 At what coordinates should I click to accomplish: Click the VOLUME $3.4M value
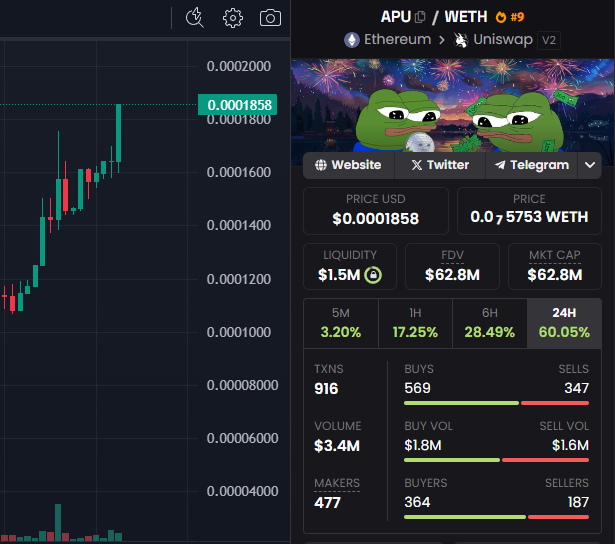(x=337, y=446)
